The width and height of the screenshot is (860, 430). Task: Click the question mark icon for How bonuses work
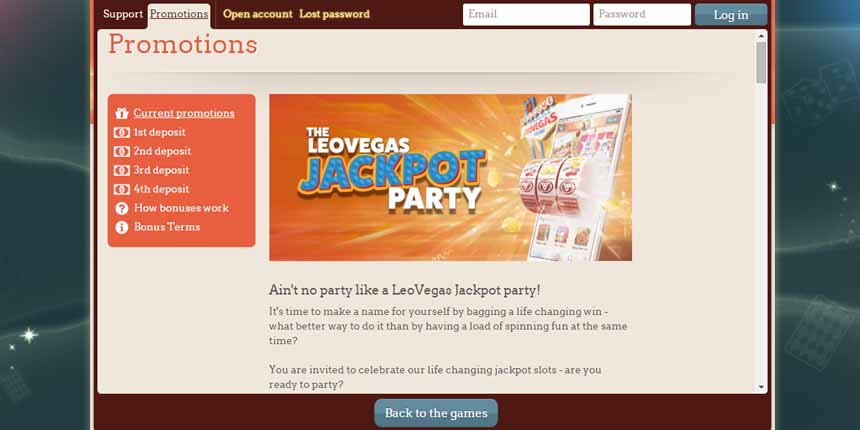[x=122, y=208]
